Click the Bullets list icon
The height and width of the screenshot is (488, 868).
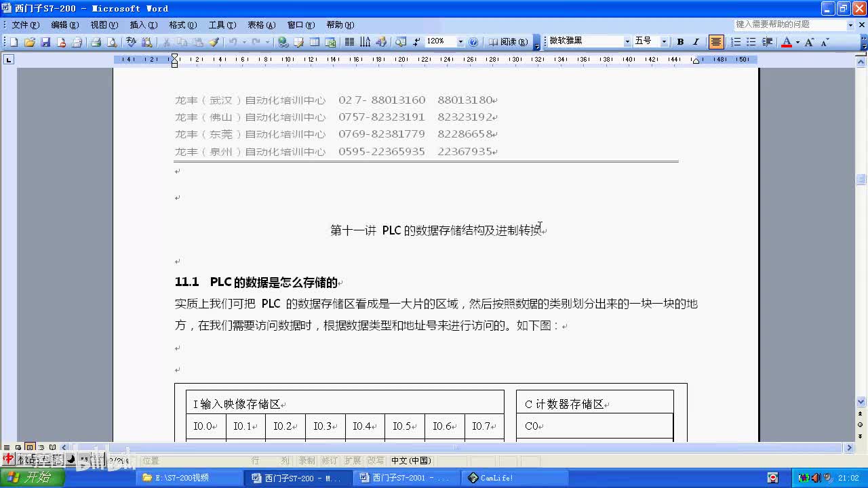(751, 42)
